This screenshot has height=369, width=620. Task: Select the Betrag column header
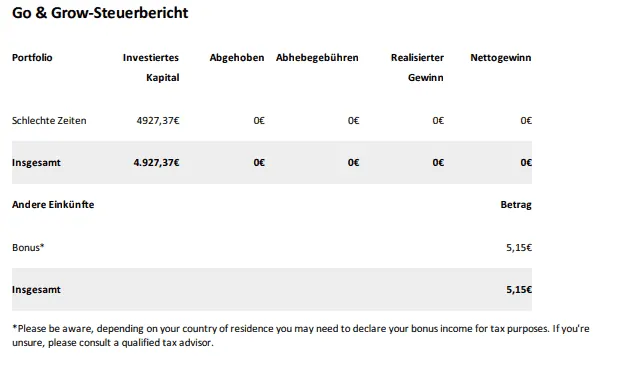pos(516,205)
